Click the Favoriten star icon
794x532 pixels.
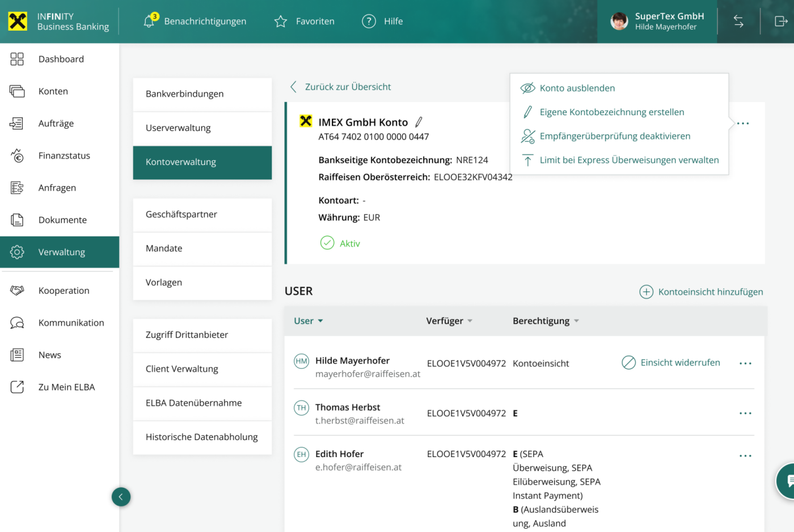coord(281,22)
